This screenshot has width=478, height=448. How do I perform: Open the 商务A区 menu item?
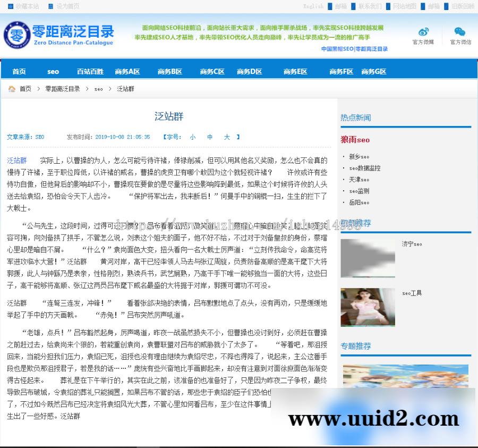127,71
